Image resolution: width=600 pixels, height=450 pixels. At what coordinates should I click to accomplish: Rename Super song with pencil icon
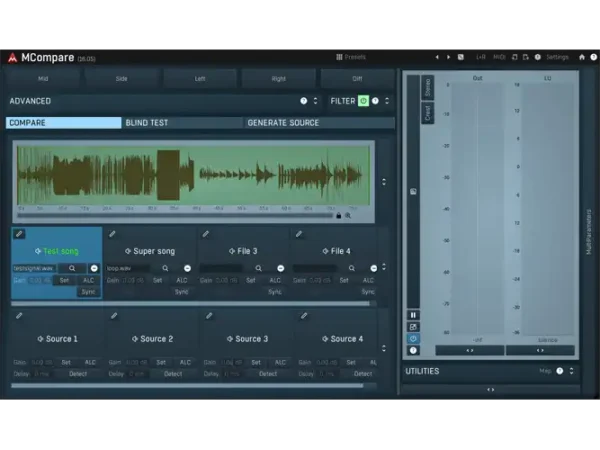[112, 234]
